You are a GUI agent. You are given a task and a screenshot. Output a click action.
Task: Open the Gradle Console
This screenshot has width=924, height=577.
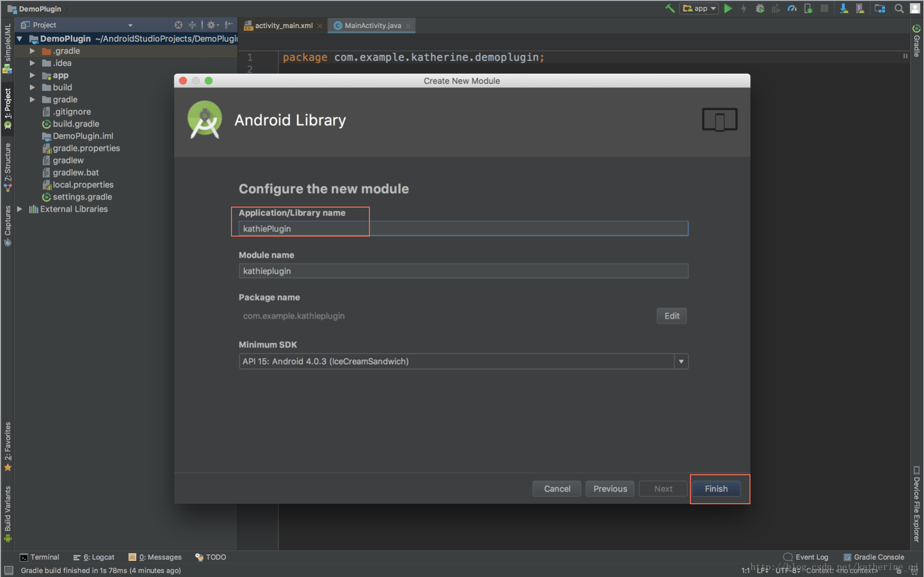[874, 557]
